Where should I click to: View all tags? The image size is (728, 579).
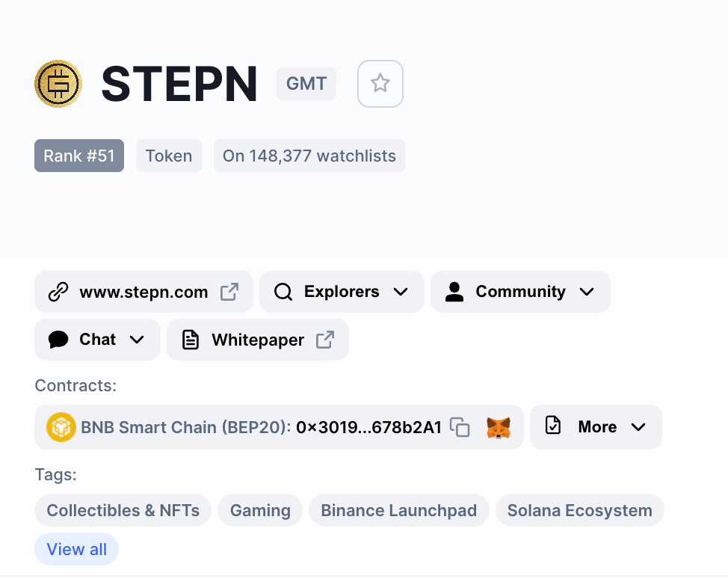(76, 549)
